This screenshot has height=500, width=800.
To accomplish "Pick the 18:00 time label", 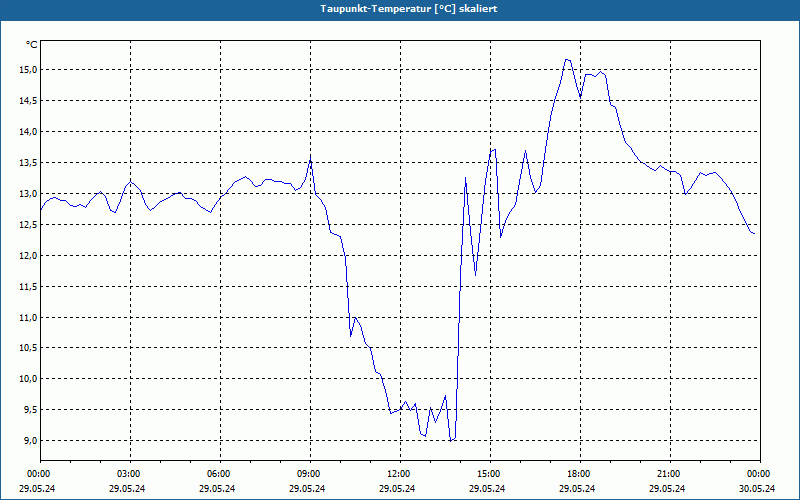I will pos(581,474).
